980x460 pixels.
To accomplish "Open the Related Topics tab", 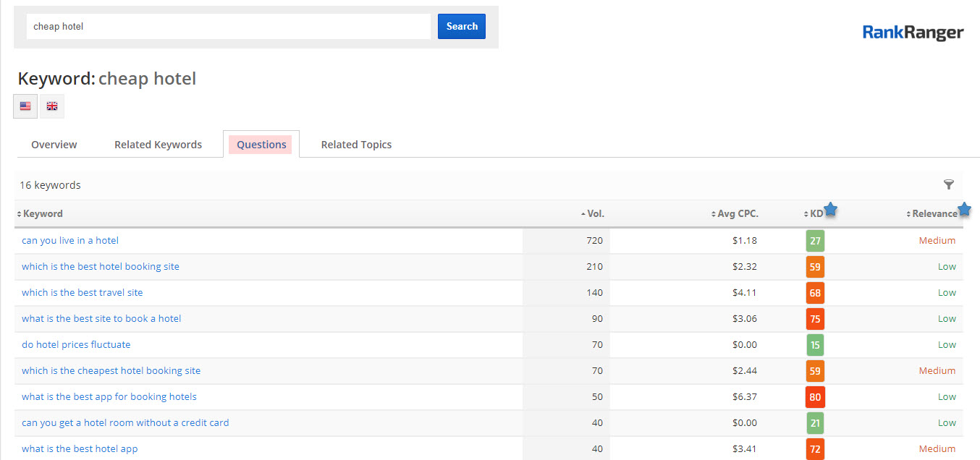I will 356,145.
